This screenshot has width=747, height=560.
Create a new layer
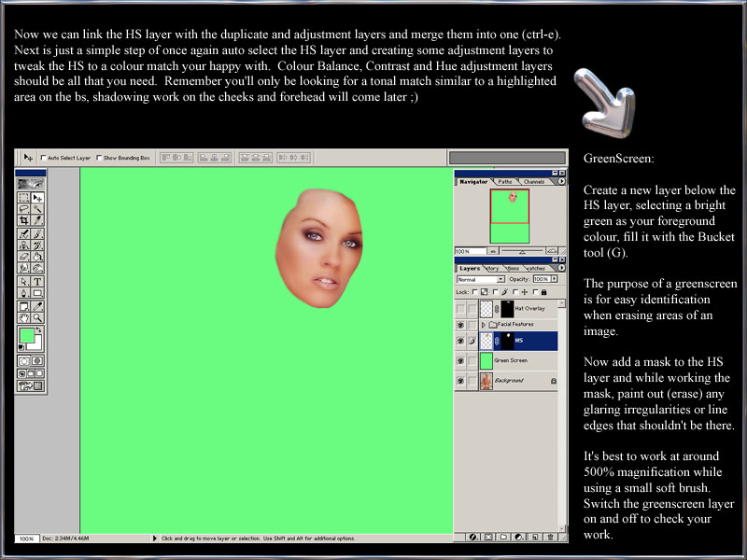(x=535, y=537)
